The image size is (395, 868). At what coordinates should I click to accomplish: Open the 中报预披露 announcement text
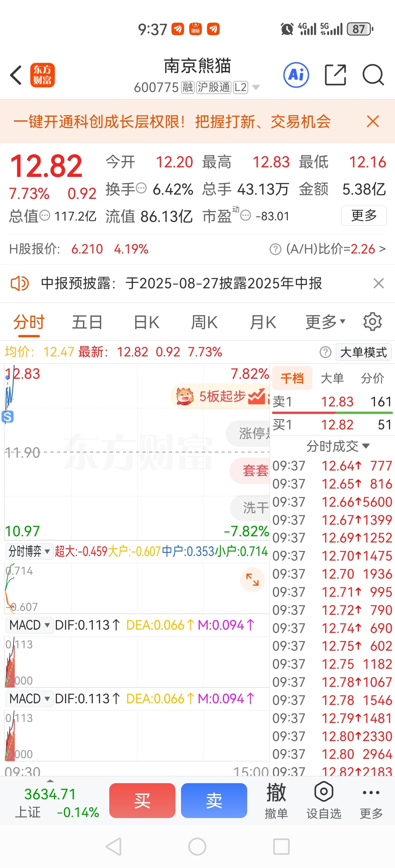tap(181, 283)
